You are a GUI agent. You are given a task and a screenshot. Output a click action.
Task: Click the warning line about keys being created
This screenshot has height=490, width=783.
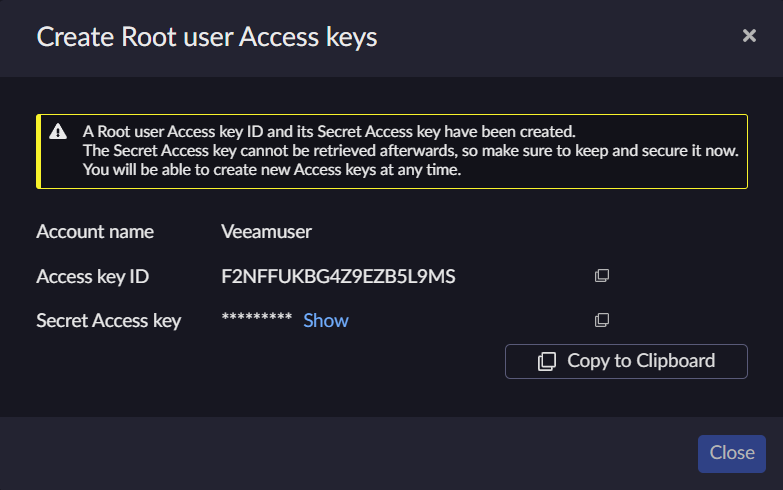coord(329,132)
